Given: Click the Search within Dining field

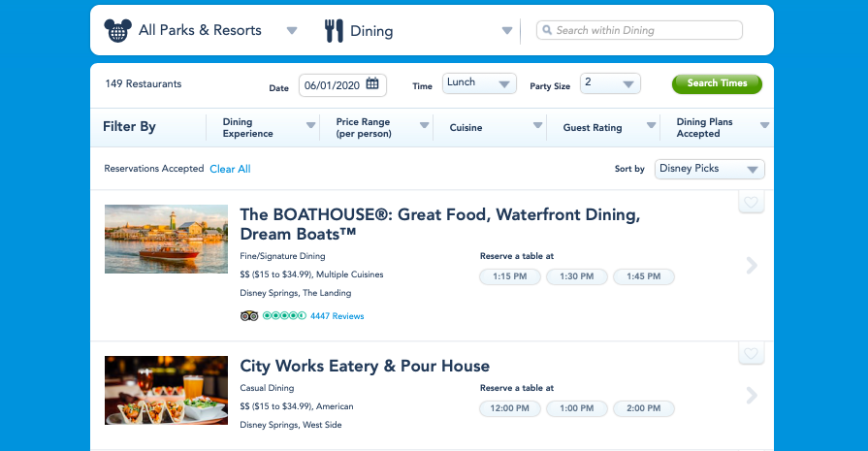Looking at the screenshot, I should coord(645,30).
